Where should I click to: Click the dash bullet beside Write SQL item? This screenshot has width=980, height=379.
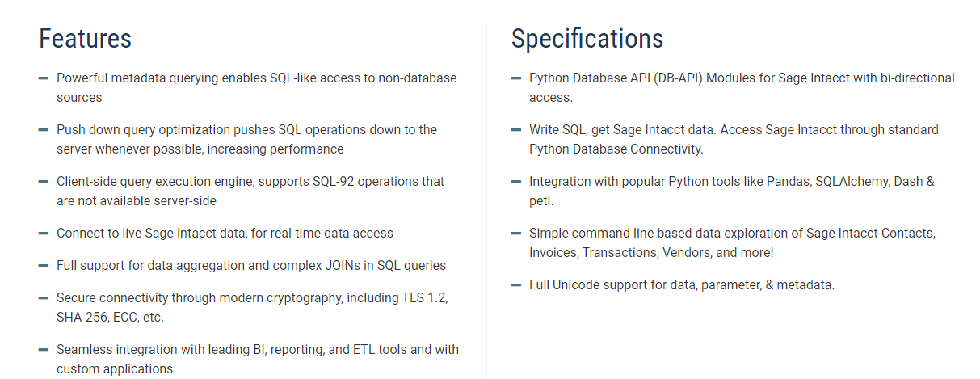[x=516, y=130]
